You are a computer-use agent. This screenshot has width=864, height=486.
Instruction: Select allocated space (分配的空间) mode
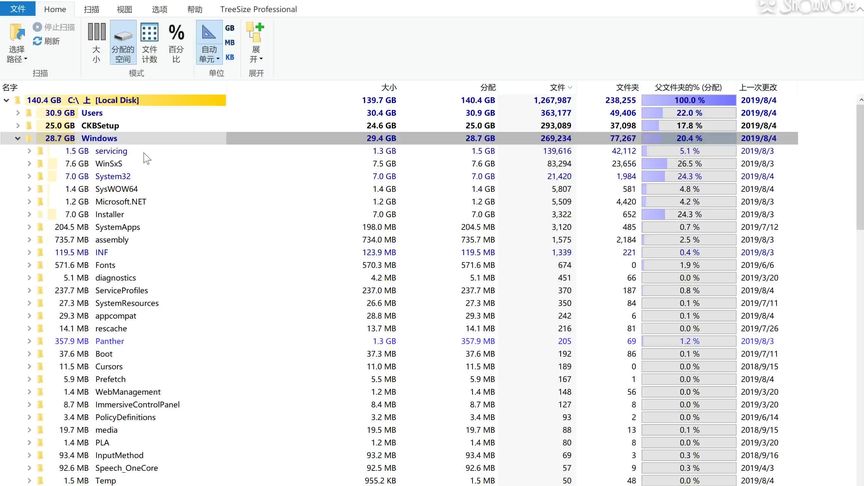[x=123, y=42]
